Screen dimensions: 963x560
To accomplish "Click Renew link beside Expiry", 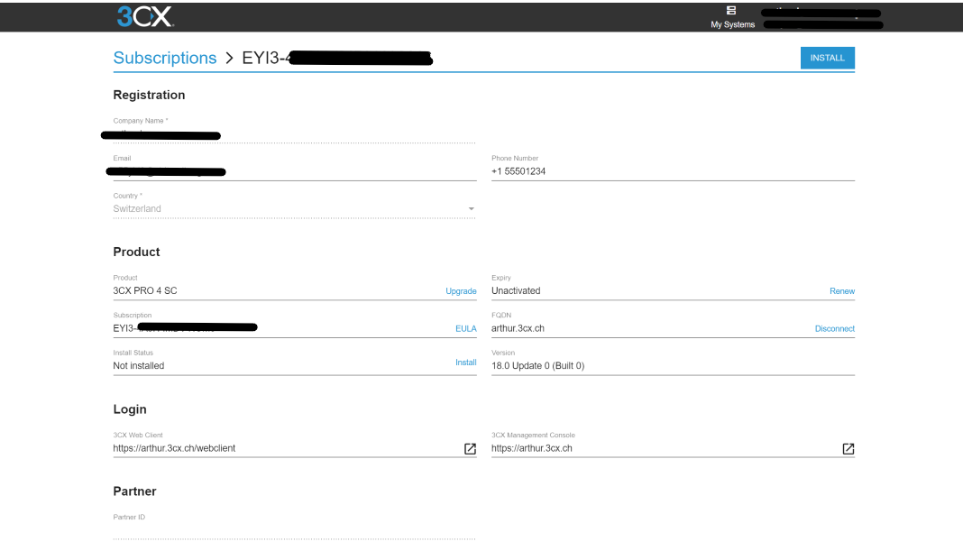I will click(x=842, y=291).
